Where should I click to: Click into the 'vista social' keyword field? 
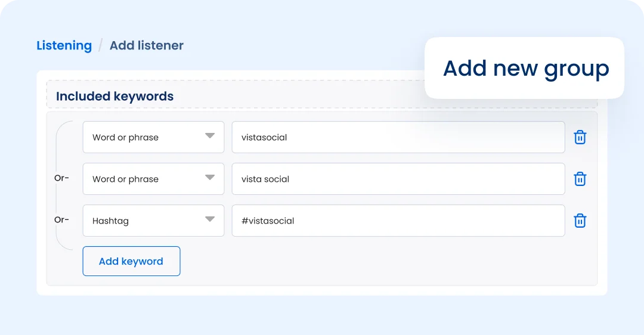[x=398, y=179]
